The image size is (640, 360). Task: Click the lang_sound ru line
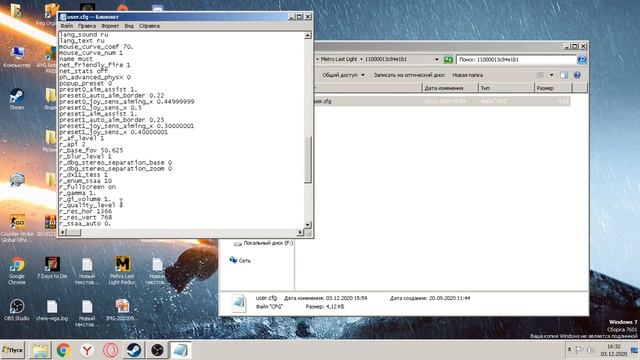click(x=84, y=35)
